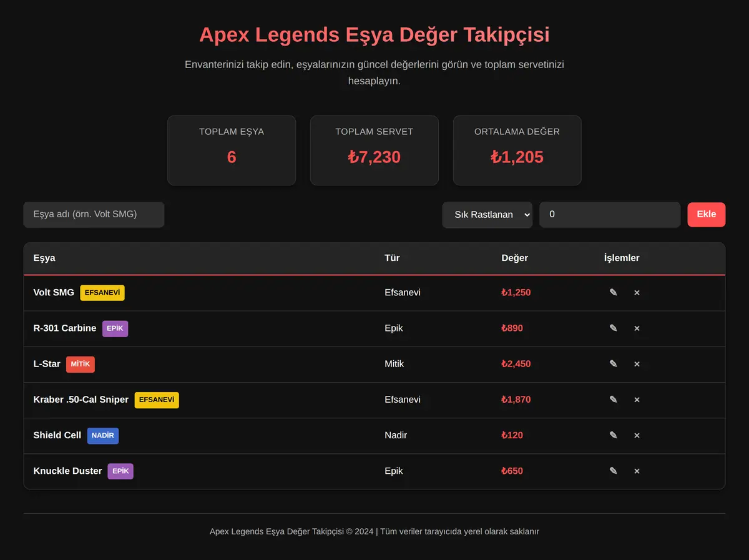Click the Ekle button
This screenshot has width=749, height=560.
[x=707, y=214]
